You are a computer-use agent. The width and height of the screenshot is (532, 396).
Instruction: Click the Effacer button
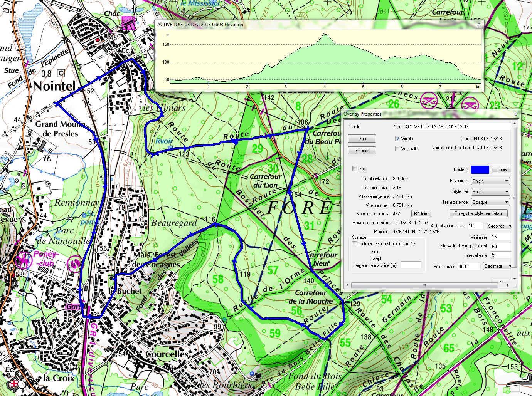tap(362, 151)
